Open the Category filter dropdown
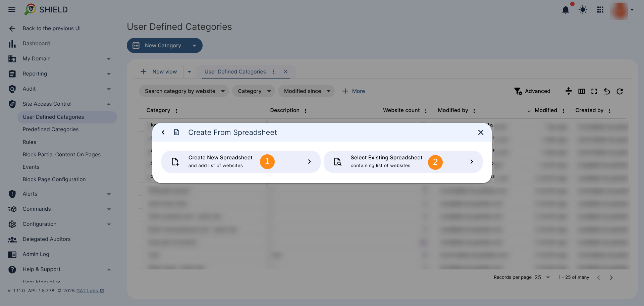 pos(254,91)
